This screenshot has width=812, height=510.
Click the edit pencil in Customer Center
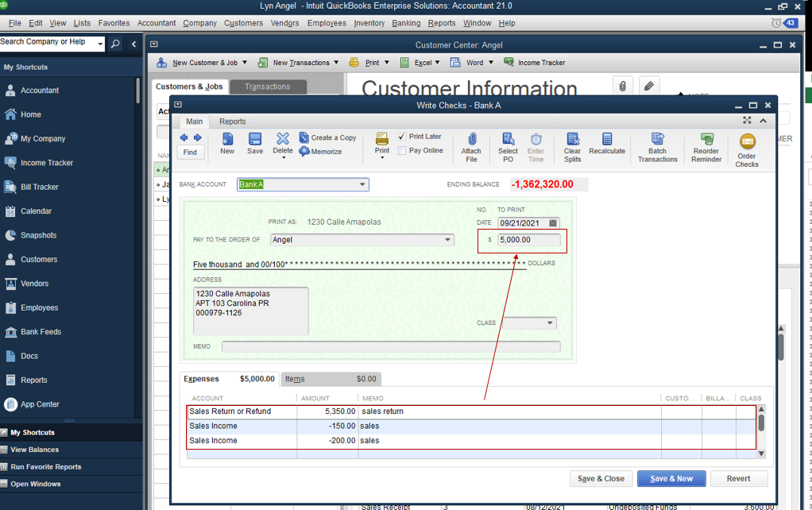pyautogui.click(x=649, y=86)
